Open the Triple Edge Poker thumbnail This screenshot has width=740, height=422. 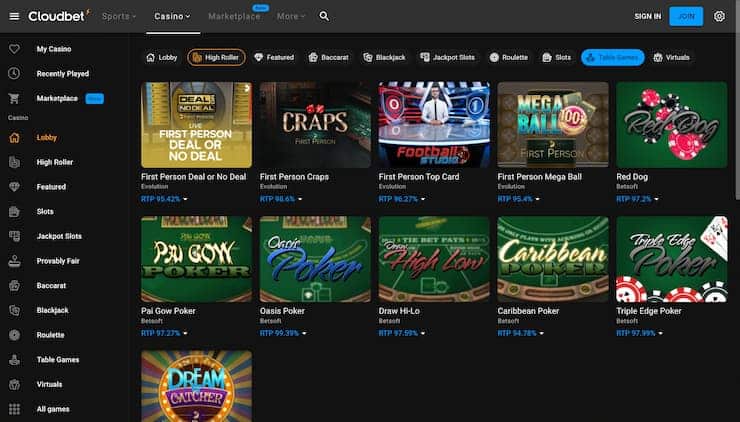pos(672,259)
